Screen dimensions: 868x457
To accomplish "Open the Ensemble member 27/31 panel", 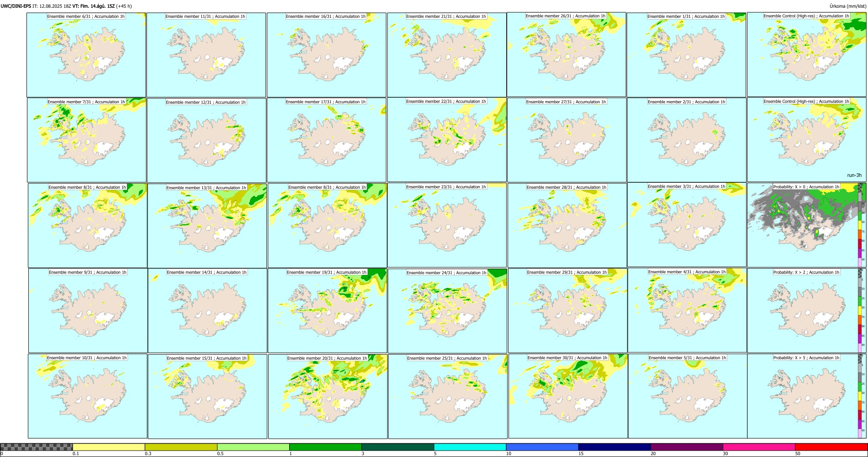I will (567, 140).
